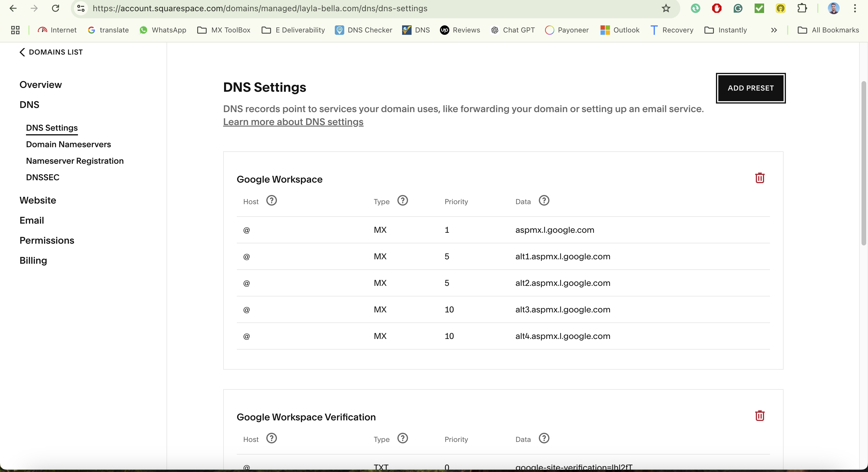Open the green checkmark extension icon
The image size is (868, 472).
coord(759,9)
